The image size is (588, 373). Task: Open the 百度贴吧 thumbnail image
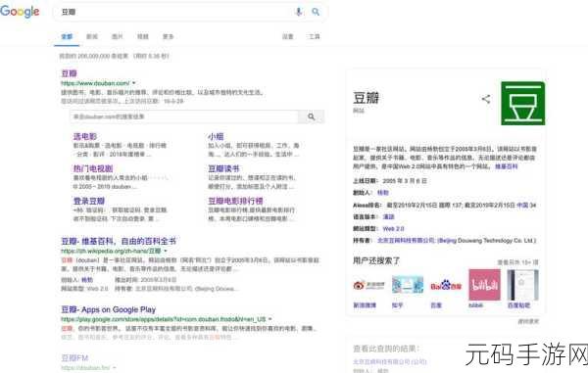(522, 285)
